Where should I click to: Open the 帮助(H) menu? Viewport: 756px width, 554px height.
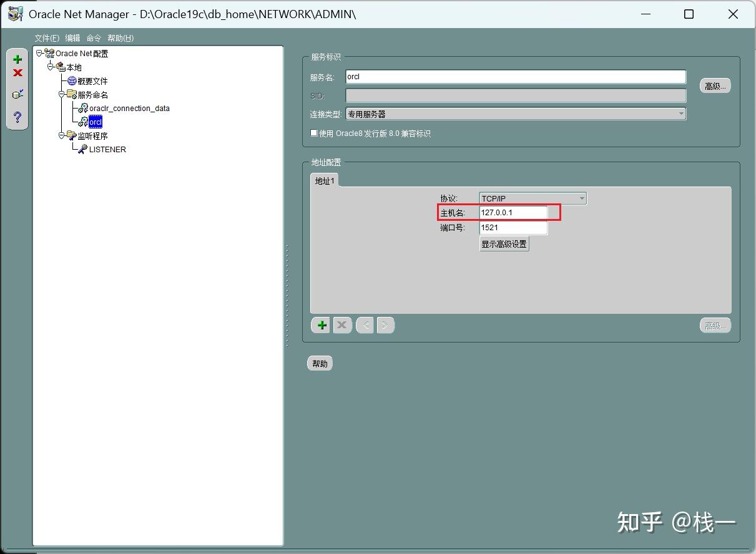[120, 38]
